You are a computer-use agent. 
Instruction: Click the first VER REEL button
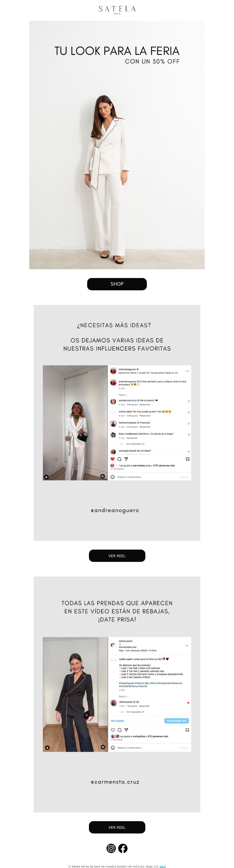pos(117,556)
